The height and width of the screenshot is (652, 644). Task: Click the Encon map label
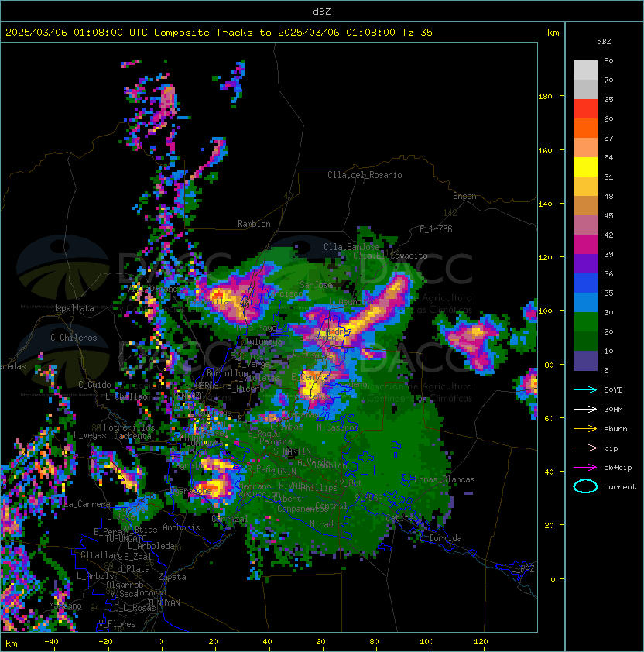464,196
